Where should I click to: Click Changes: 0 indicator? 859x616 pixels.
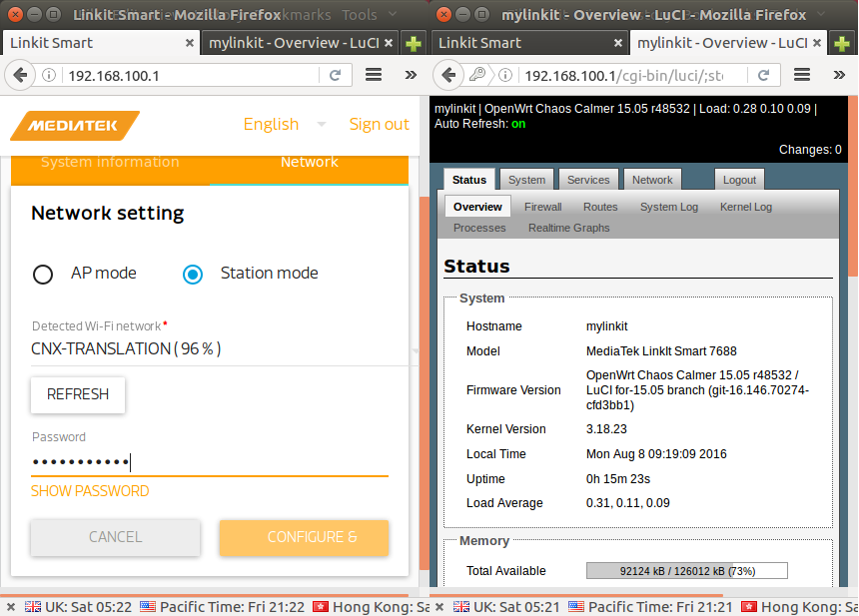pyautogui.click(x=810, y=150)
